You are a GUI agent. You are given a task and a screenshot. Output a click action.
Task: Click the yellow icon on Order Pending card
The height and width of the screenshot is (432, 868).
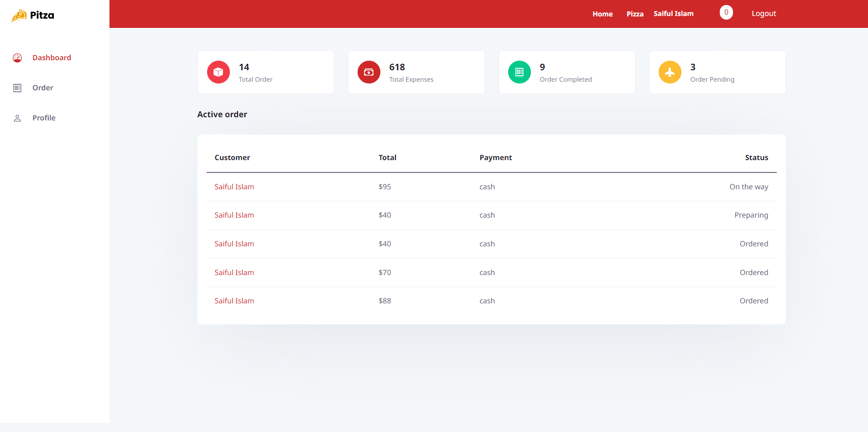670,72
